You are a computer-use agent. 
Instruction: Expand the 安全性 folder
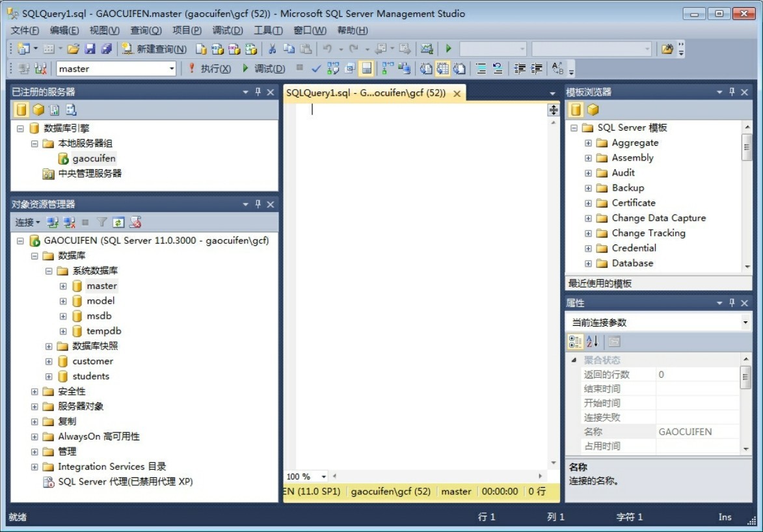coord(34,392)
